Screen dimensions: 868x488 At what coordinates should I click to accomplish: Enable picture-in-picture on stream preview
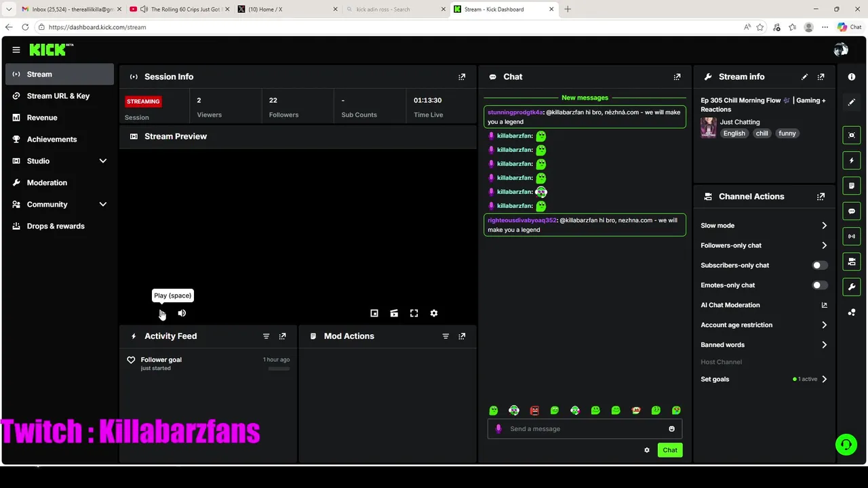tap(374, 313)
